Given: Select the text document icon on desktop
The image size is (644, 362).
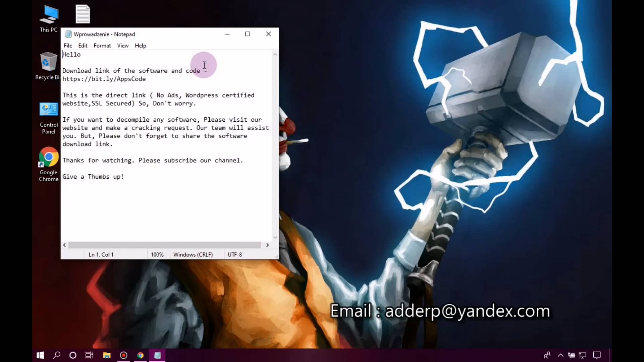Looking at the screenshot, I should pos(83,14).
